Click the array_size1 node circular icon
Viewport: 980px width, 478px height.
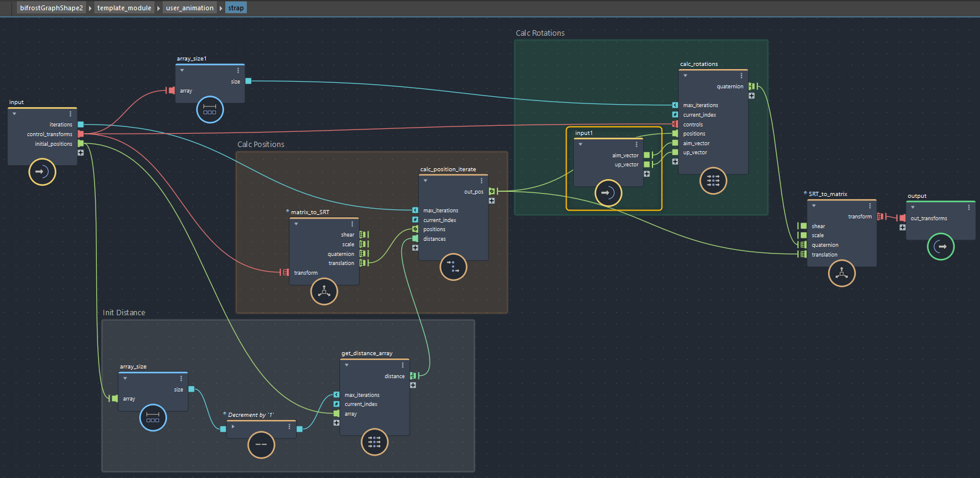(x=210, y=110)
